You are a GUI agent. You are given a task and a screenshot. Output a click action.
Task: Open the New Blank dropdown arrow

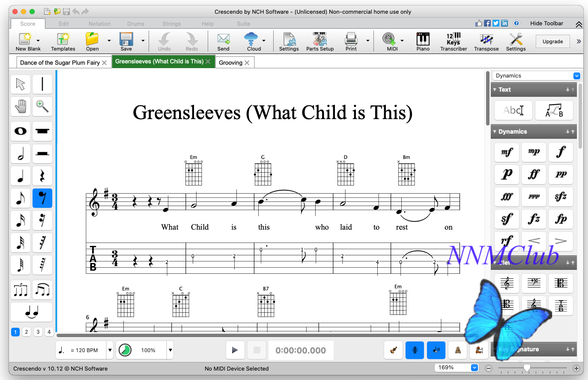click(38, 41)
